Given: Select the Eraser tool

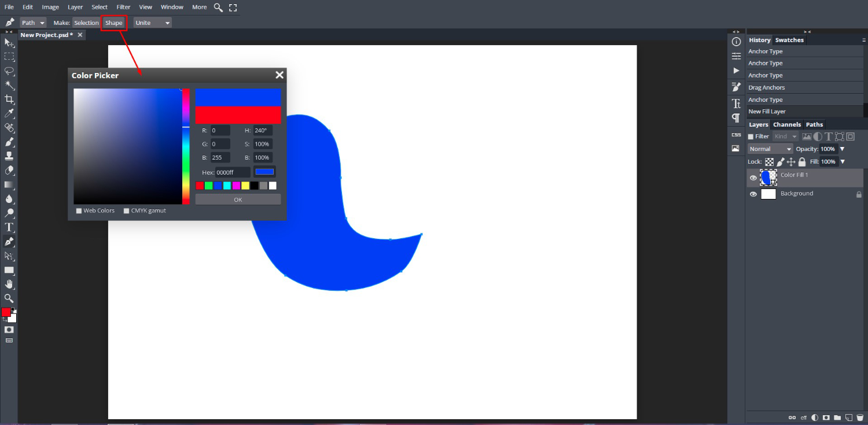Looking at the screenshot, I should pos(9,171).
